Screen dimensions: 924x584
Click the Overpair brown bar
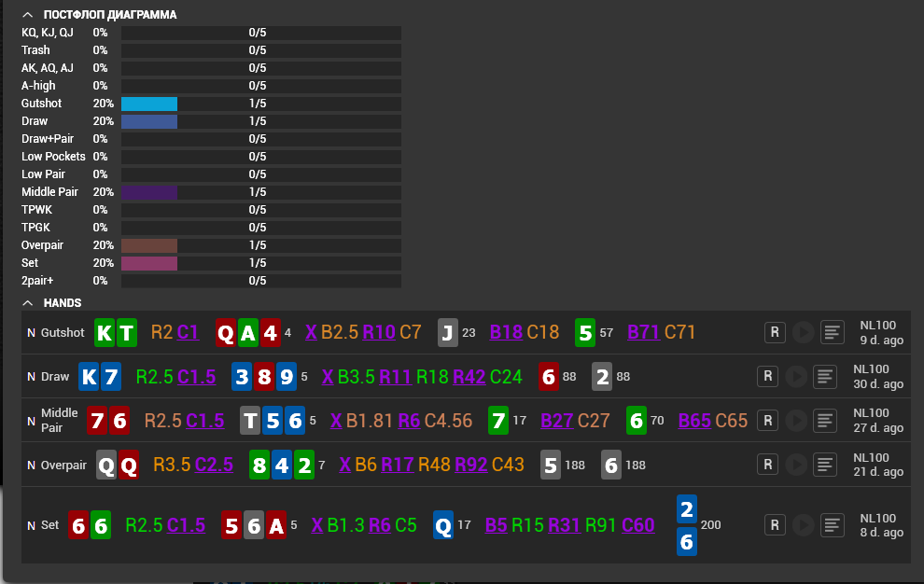[149, 245]
